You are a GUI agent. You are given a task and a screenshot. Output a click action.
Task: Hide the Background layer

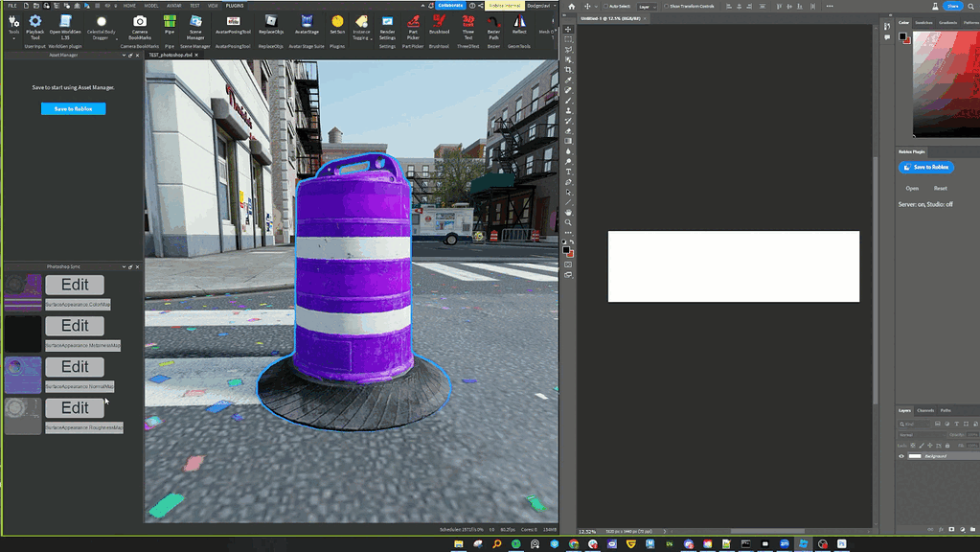[900, 456]
